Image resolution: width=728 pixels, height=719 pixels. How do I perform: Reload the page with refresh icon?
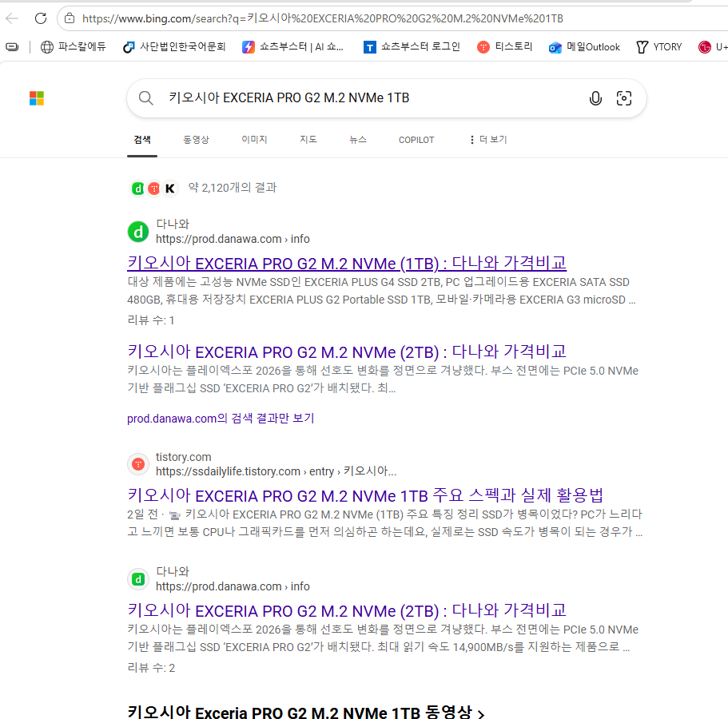pos(41,18)
